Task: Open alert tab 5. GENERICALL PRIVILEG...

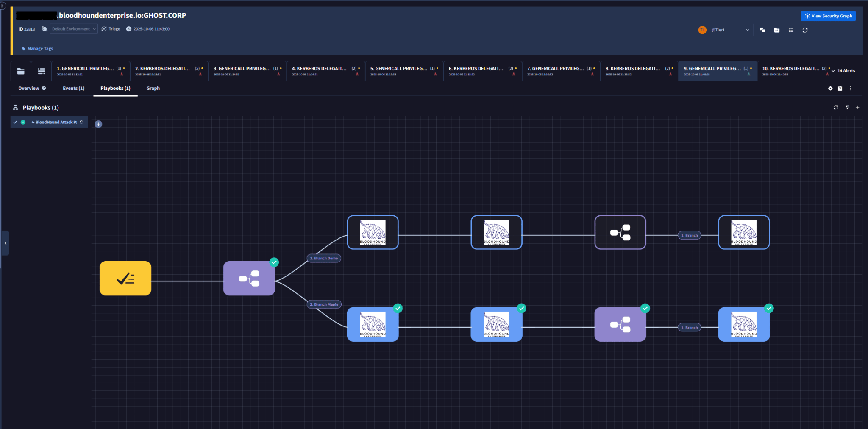Action: (x=404, y=71)
